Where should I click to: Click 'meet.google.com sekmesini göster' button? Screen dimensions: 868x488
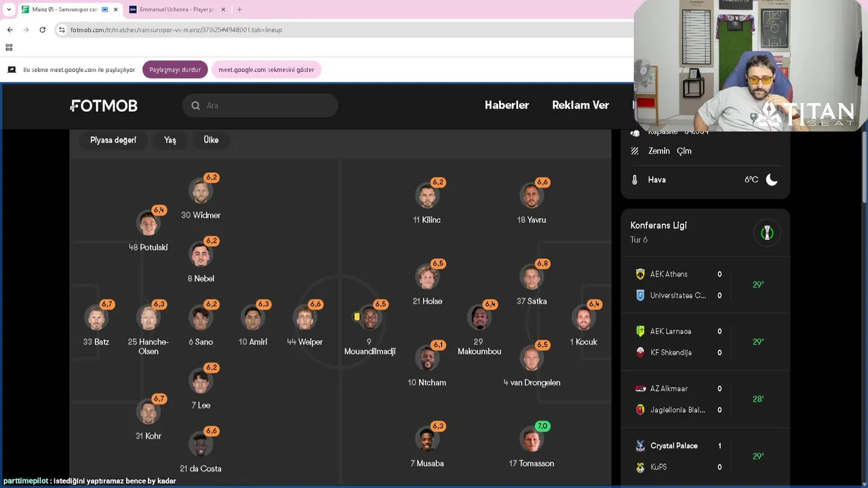[266, 70]
